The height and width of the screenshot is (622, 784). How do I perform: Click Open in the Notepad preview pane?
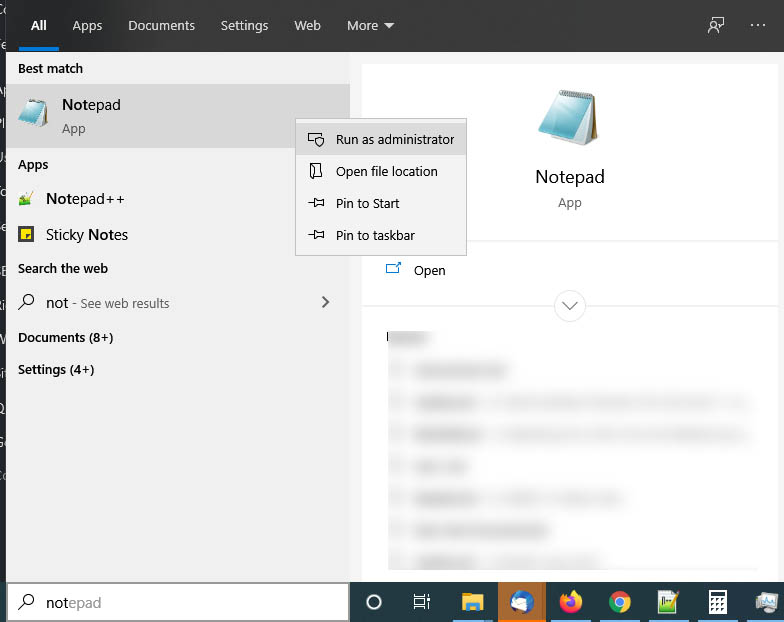click(x=429, y=270)
